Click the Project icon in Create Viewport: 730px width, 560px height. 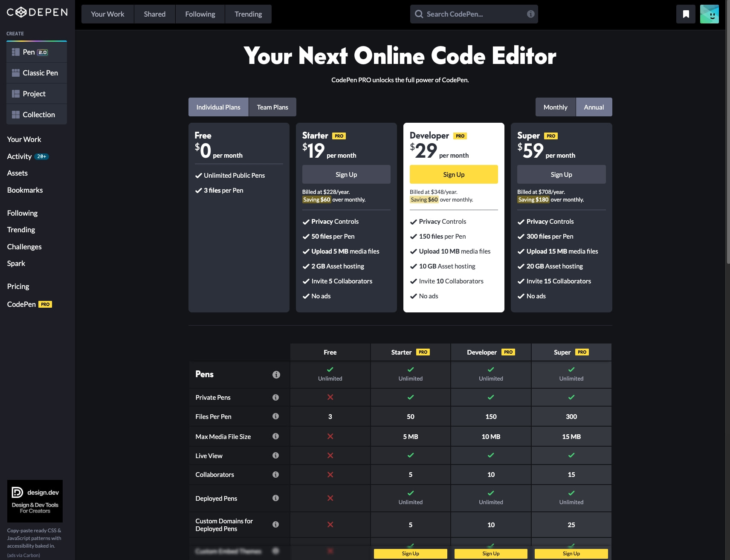[16, 94]
